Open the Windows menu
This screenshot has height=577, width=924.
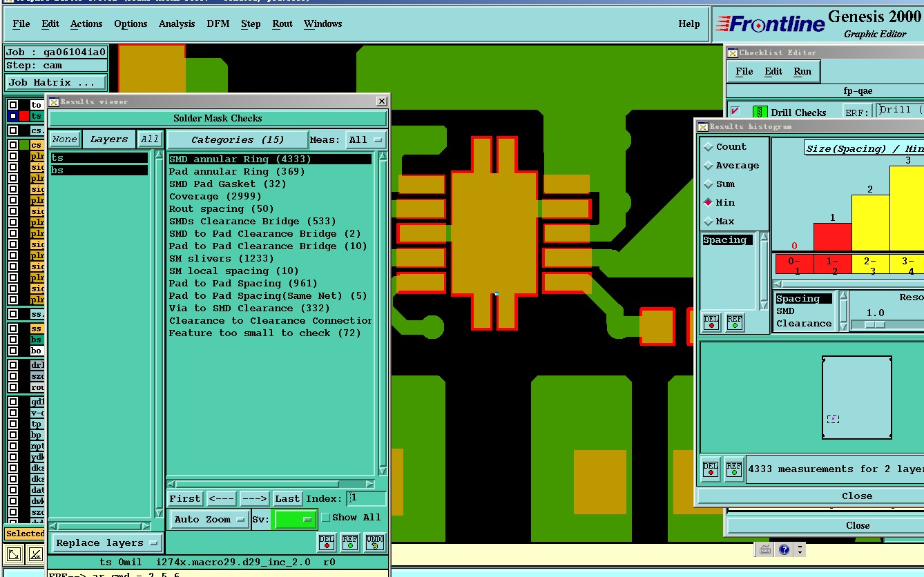(323, 23)
